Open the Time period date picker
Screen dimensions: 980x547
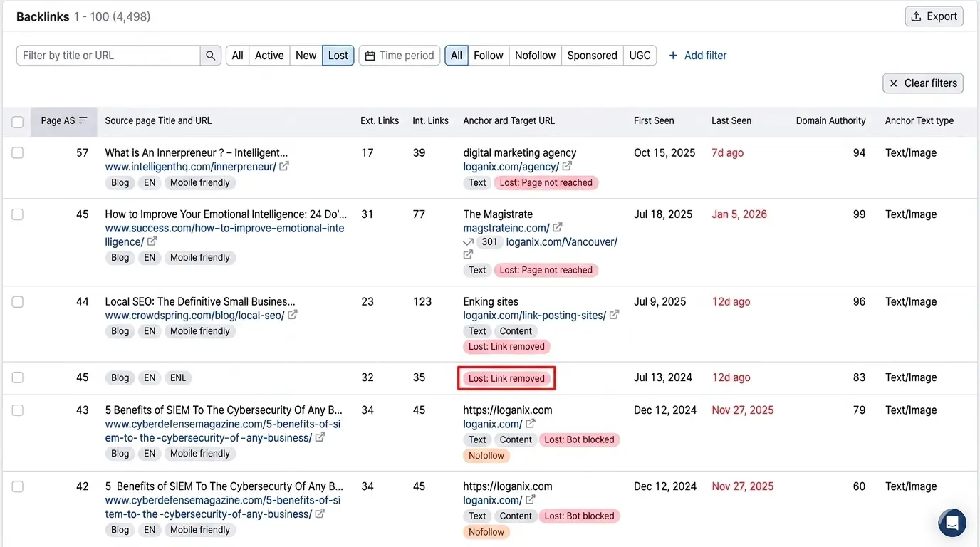coord(399,56)
